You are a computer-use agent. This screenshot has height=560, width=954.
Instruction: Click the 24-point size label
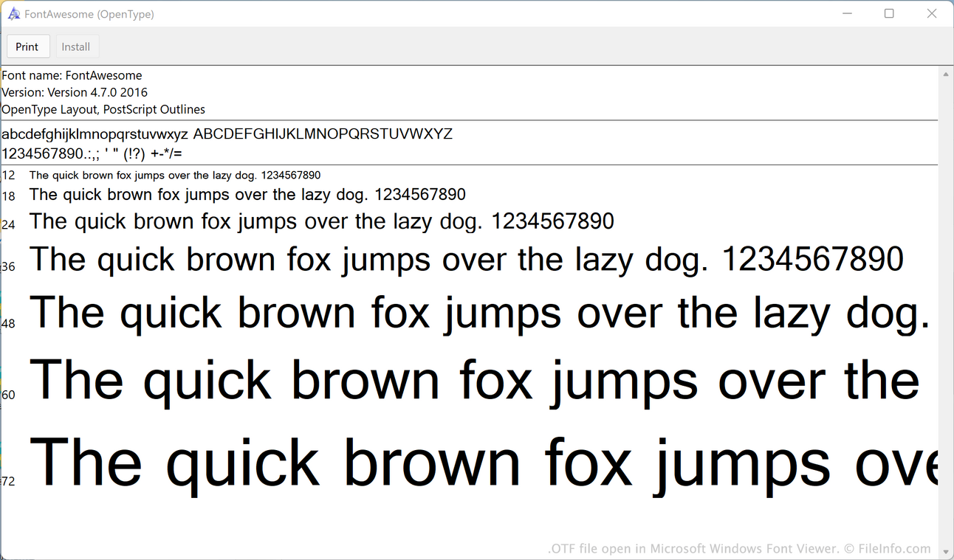tap(8, 224)
